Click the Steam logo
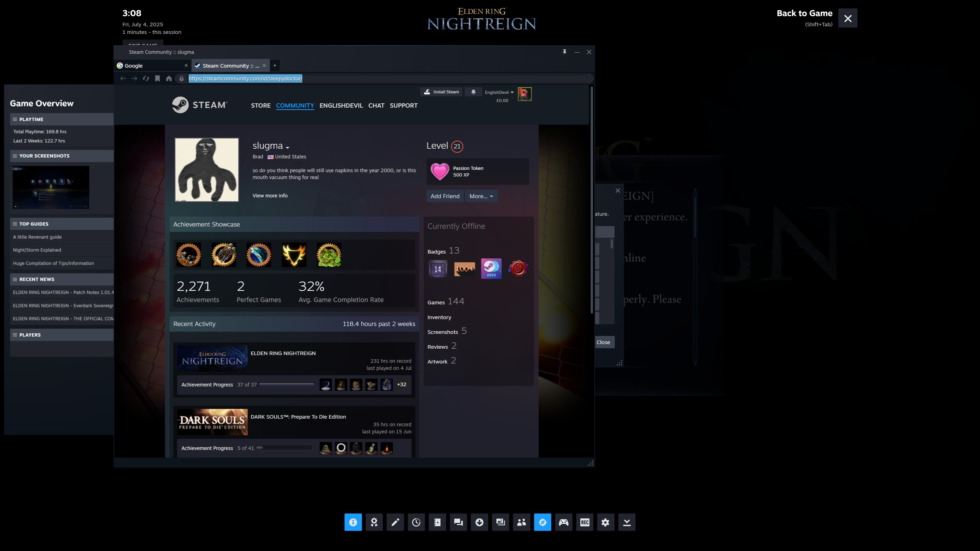 (200, 105)
